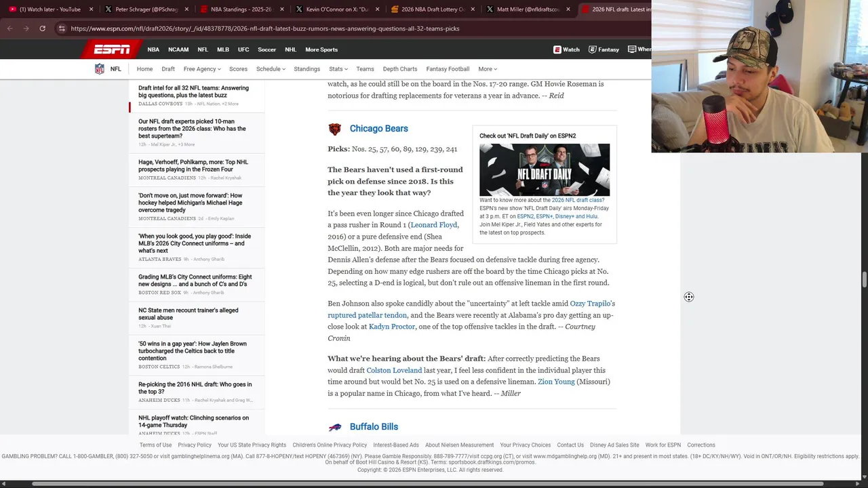Open Colston Loveland player link
This screenshot has width=868, height=488.
[394, 371]
